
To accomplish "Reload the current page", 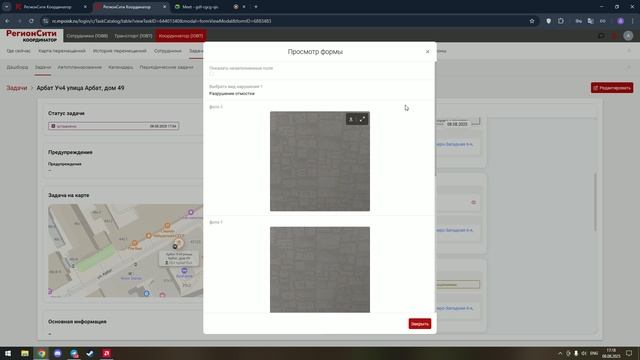I will 31,21.
